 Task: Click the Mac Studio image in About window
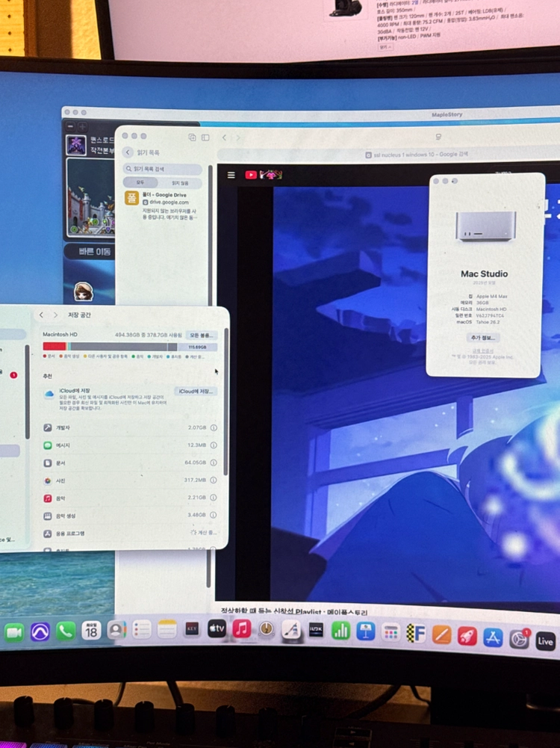pyautogui.click(x=485, y=226)
